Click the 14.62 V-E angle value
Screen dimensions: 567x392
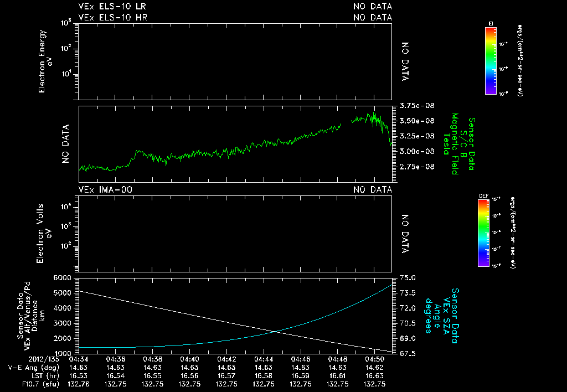pos(375,368)
